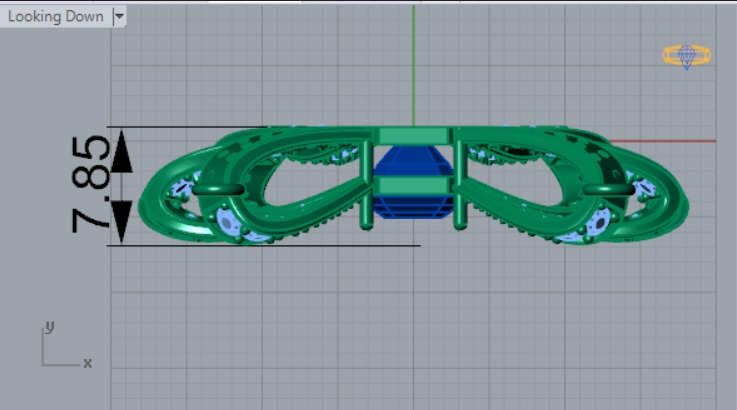Screen dimensions: 737x410
Task: Select the 7.85 dimension text
Action: click(x=91, y=184)
